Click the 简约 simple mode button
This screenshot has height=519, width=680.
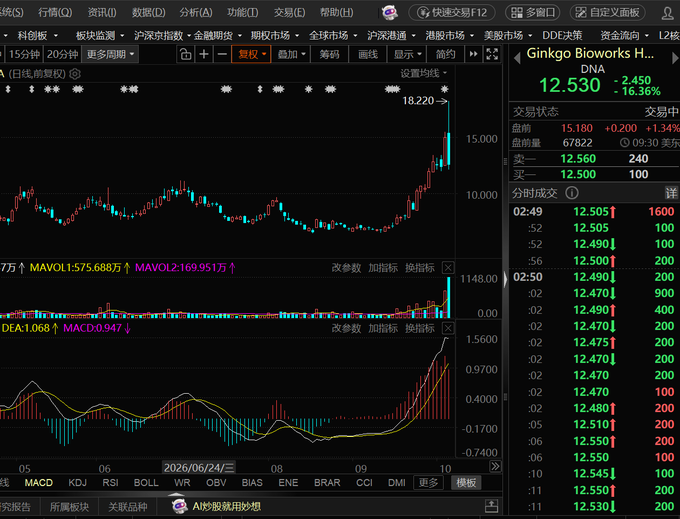click(x=445, y=55)
